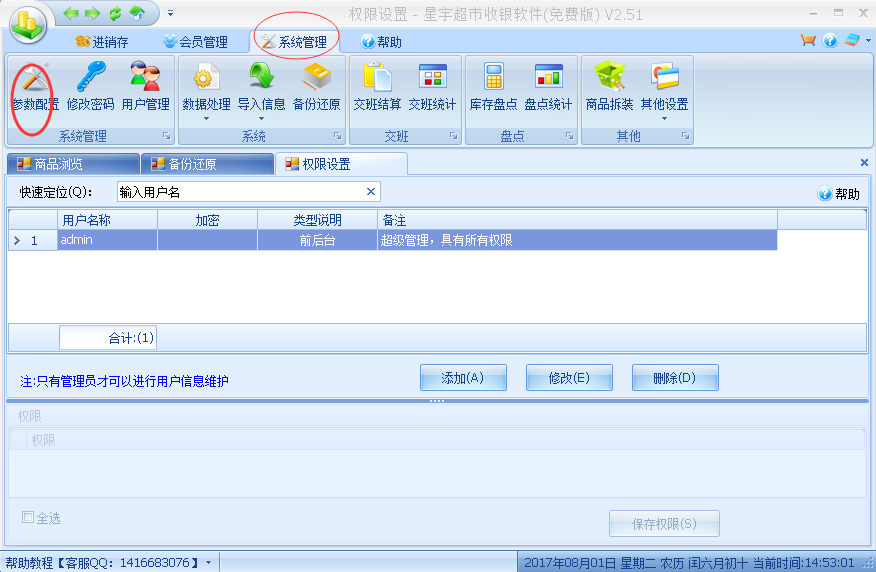Screen dimensions: 876x572
Task: Click the 修改(E) button
Action: coord(569,378)
